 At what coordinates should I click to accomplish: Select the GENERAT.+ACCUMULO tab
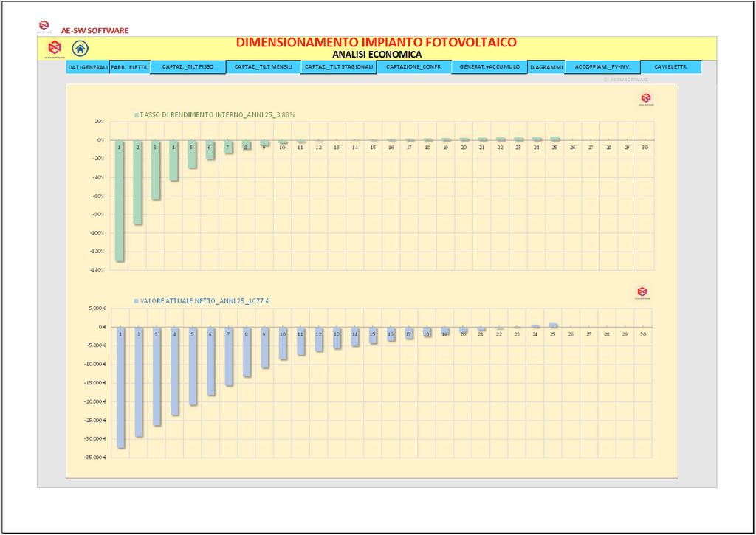[489, 67]
